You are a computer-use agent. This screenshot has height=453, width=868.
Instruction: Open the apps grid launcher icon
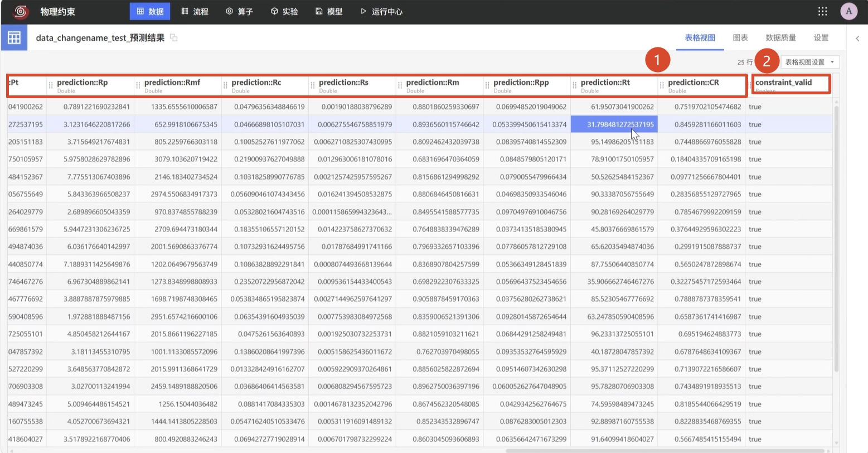[822, 12]
